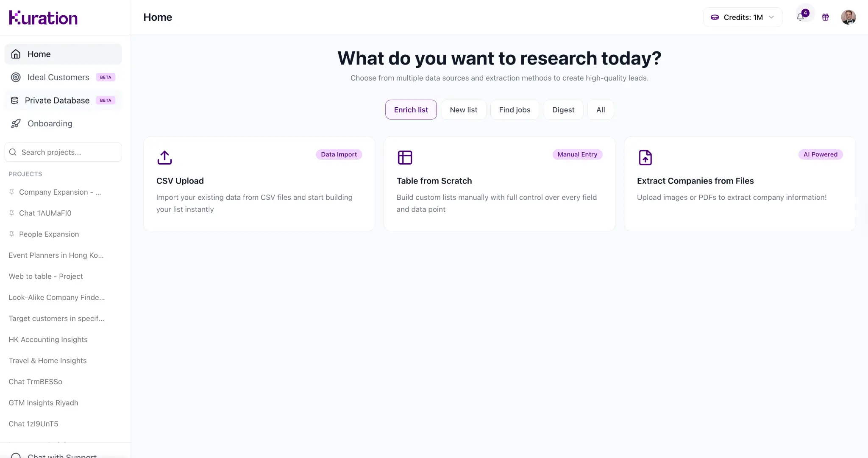Viewport: 868px width, 458px height.
Task: Click the notification bell icon
Action: tap(800, 17)
